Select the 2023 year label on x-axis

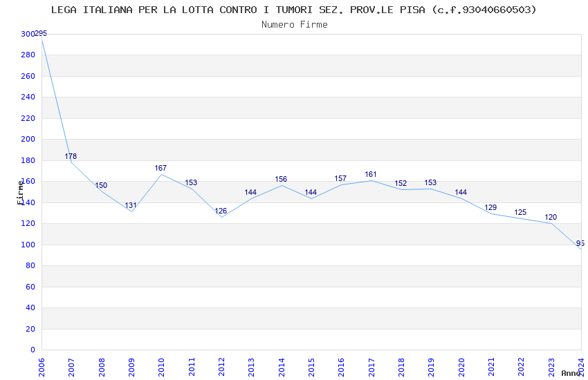point(551,367)
